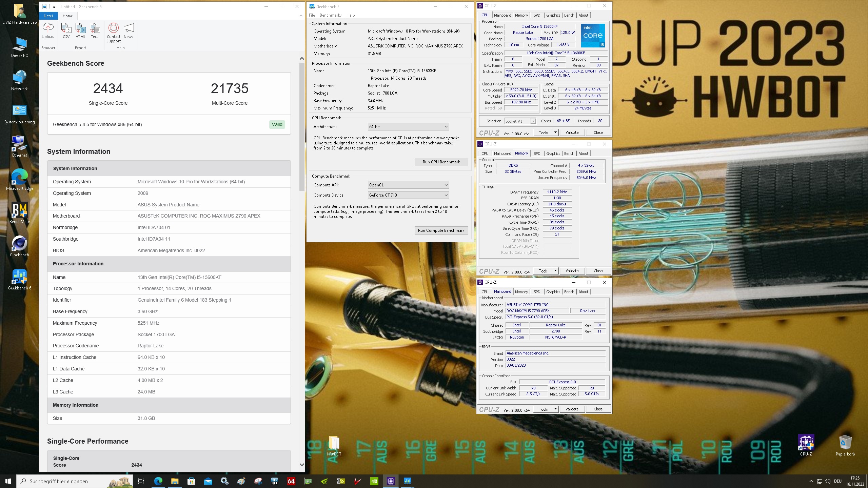Click Core Speed 5972.78 MHz value

pos(521,90)
